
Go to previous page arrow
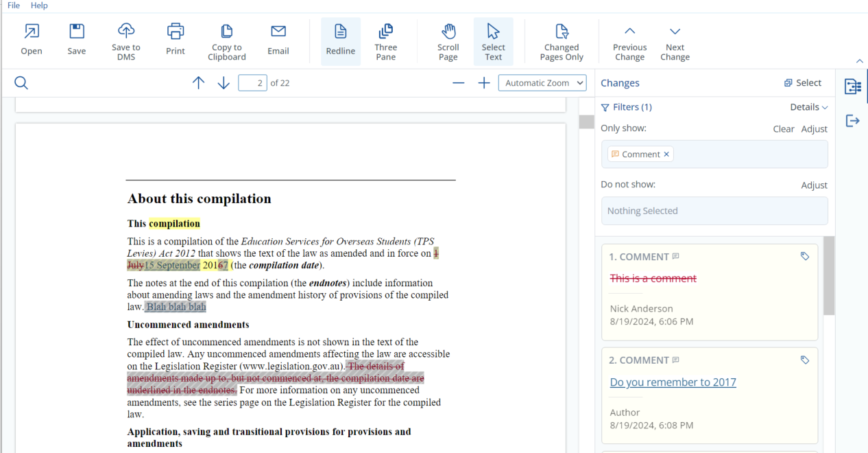pos(199,83)
